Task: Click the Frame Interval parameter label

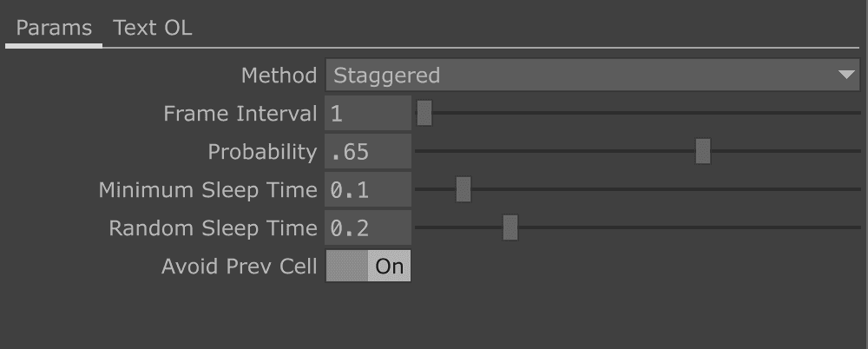Action: point(240,114)
